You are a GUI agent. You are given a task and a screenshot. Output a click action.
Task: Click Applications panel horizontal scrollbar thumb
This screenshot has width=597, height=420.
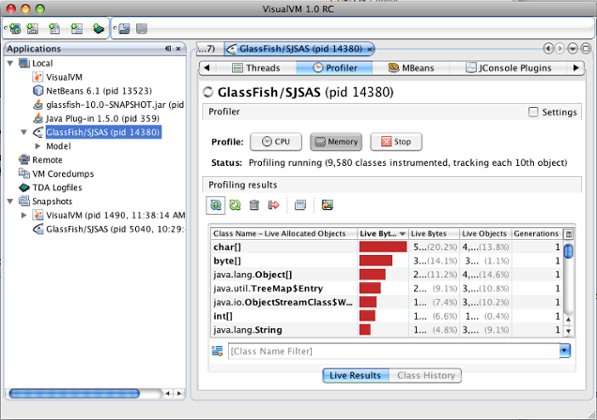74,393
